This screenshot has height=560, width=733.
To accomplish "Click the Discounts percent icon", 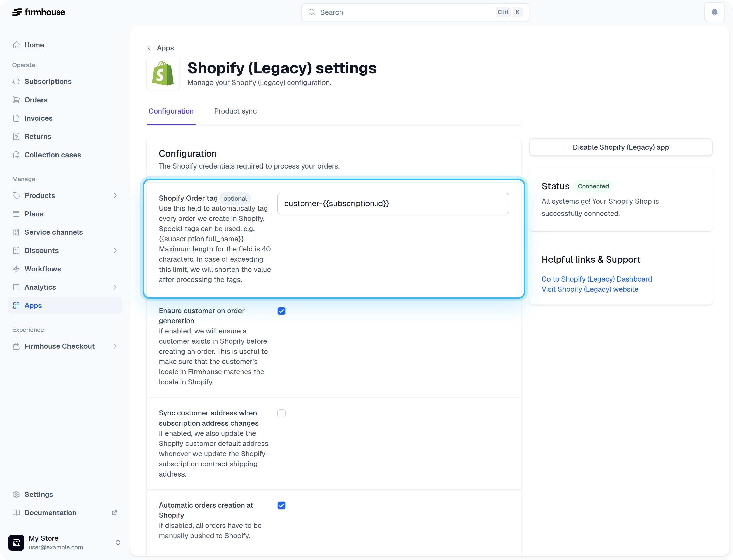I will [16, 250].
